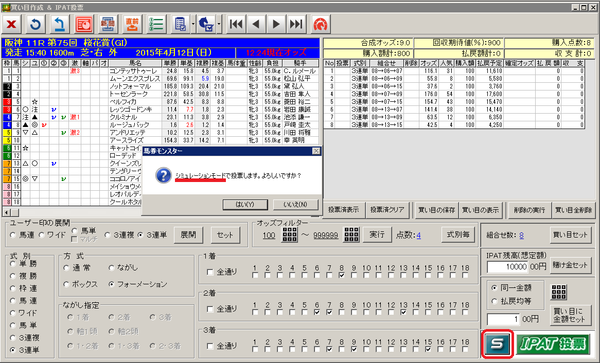Click セット button next to 展開

(225, 234)
